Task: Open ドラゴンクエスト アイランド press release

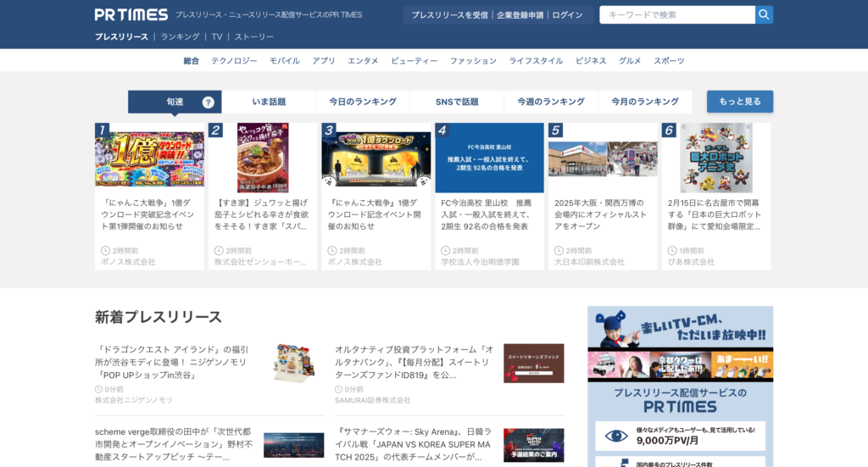Action: pyautogui.click(x=172, y=363)
